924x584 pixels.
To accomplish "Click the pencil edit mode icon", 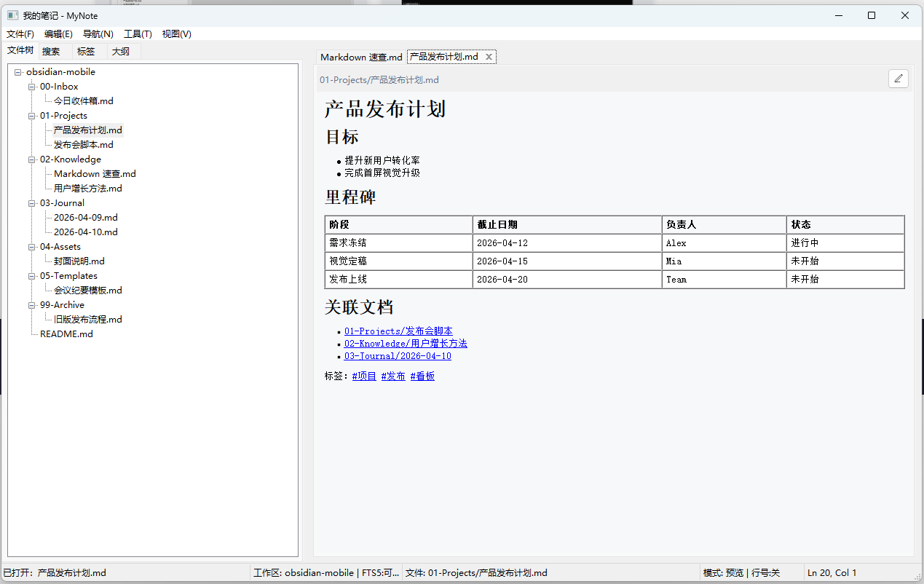I will 899,79.
